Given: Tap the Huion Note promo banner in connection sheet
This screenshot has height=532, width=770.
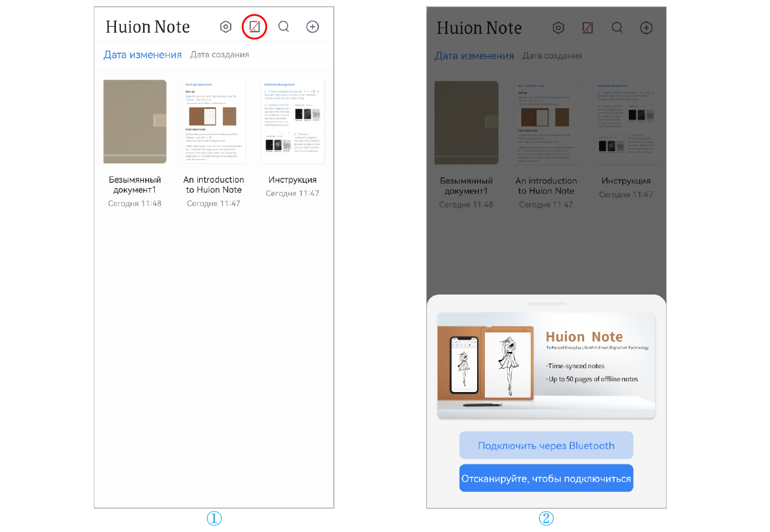Looking at the screenshot, I should [546, 365].
